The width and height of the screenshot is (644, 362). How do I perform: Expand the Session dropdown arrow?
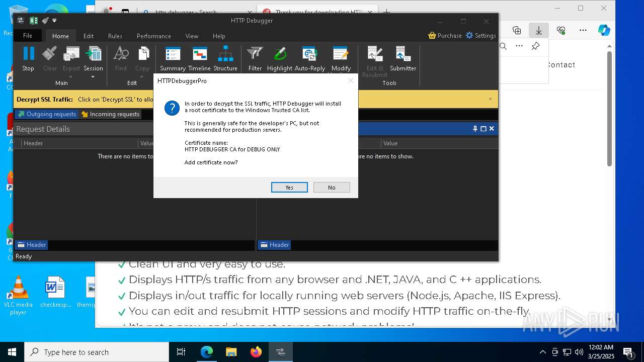pos(93,77)
